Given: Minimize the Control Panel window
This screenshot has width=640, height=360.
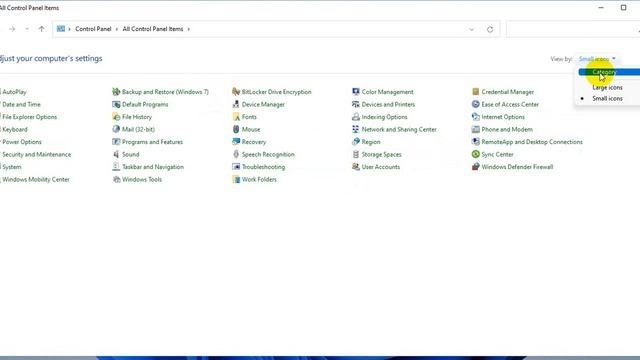Looking at the screenshot, I should (x=601, y=7).
